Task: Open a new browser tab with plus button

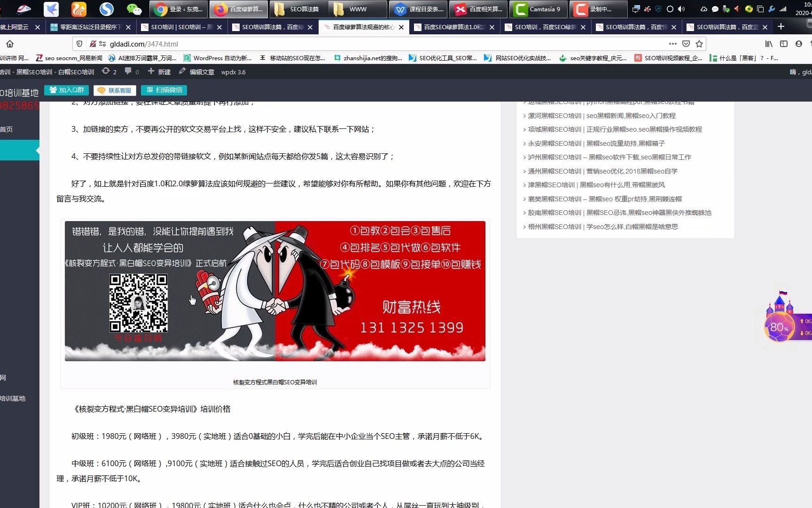Action: (x=781, y=27)
